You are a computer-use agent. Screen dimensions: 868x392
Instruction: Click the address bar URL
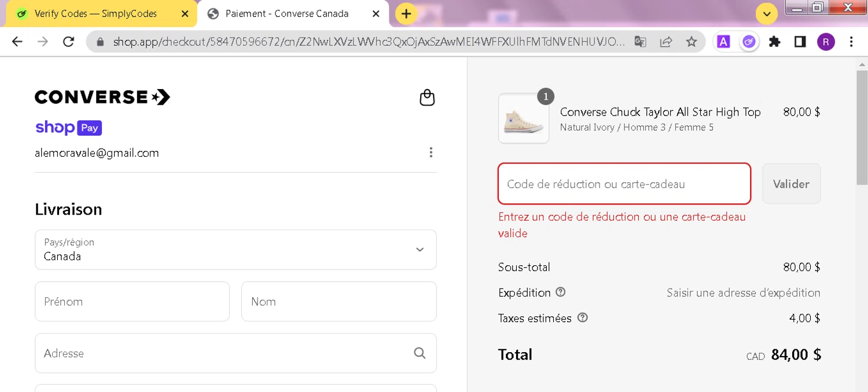[x=369, y=42]
